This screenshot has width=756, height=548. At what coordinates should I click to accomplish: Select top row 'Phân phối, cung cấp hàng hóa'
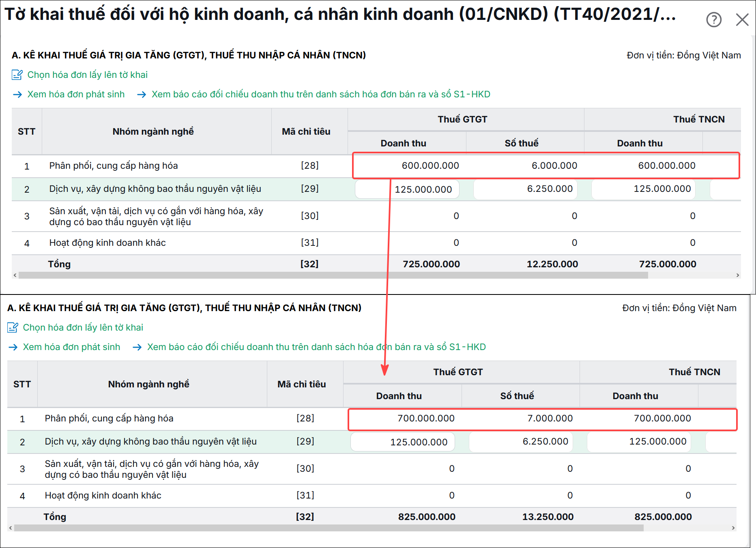click(x=376, y=166)
